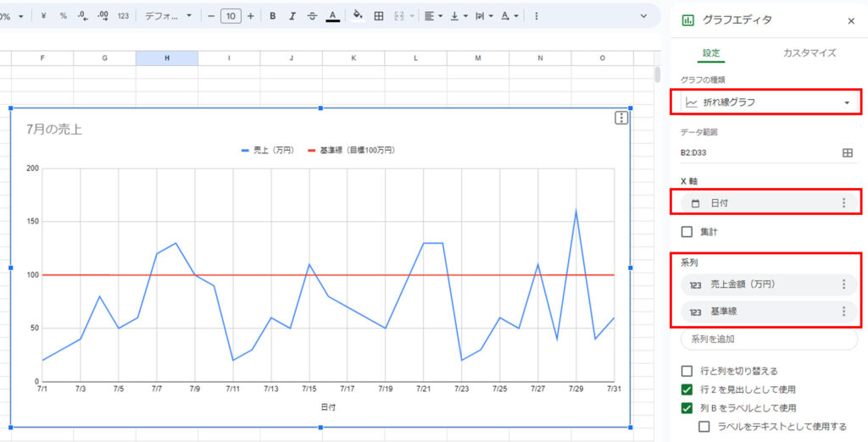Toggle bold formatting in toolbar
Image resolution: width=868 pixels, height=442 pixels.
pos(272,16)
